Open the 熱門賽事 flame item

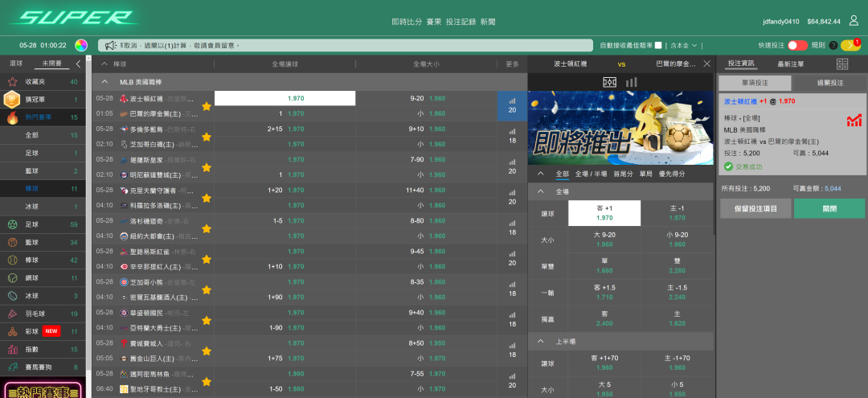click(x=43, y=117)
